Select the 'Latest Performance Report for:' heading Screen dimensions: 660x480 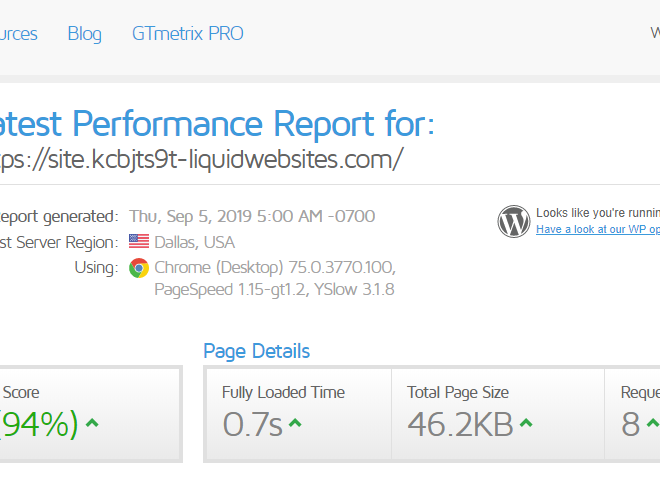tap(217, 124)
